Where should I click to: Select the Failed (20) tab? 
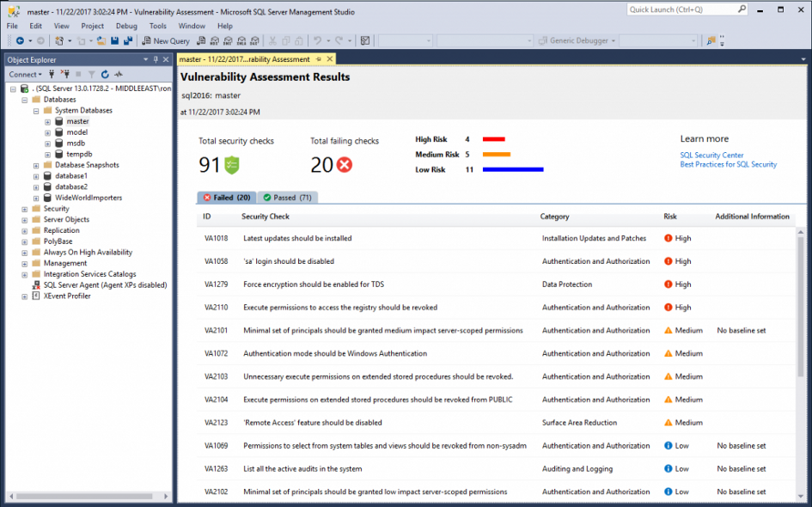coord(226,197)
